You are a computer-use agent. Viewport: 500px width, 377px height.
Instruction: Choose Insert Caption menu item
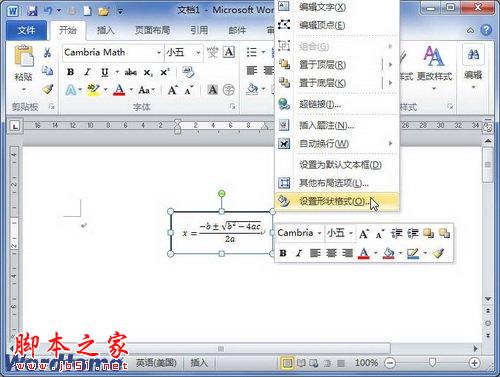point(337,125)
